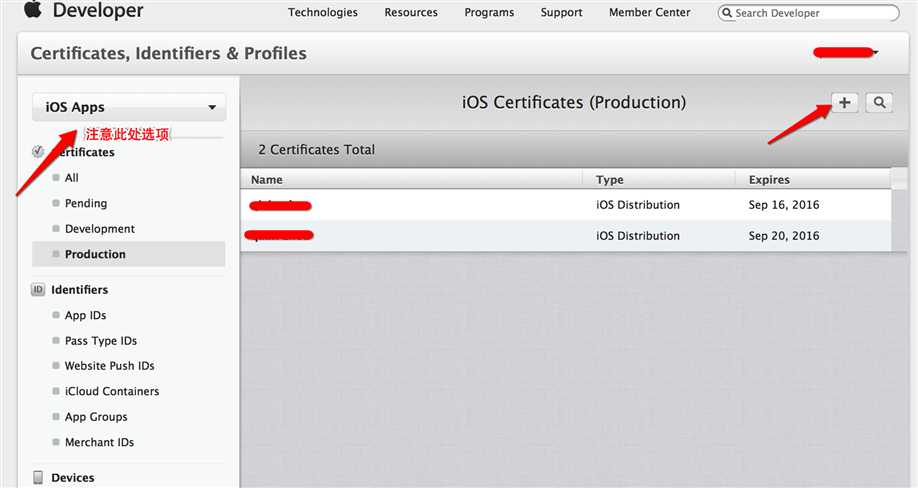Show Development certificates
Viewport: 918px width, 488px height.
tap(100, 229)
